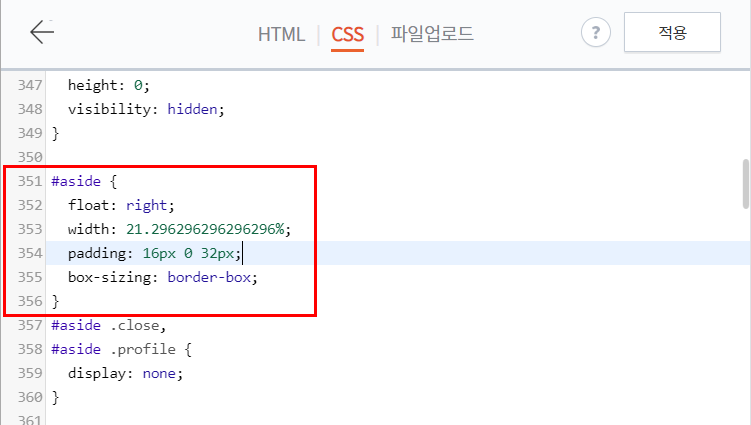Viewport: 751px width, 425px height.
Task: Click the 'box-sizing: border-box;' line
Action: click(x=163, y=277)
